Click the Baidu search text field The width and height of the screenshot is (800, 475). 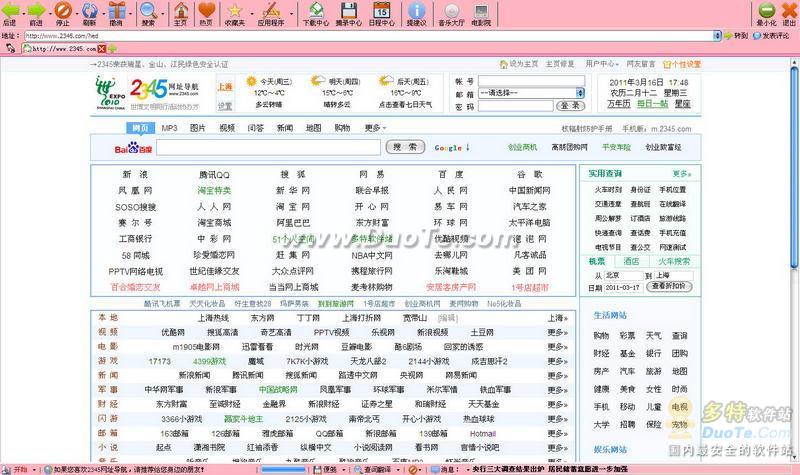click(268, 147)
